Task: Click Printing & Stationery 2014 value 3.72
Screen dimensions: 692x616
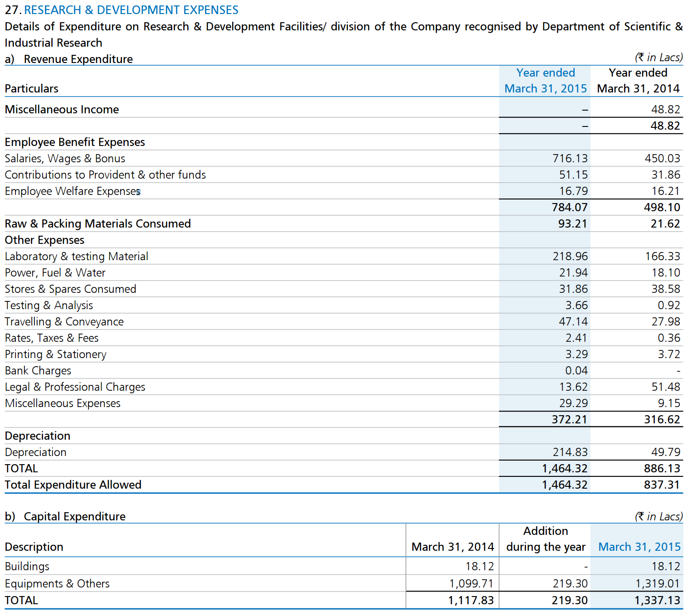Action: pos(669,354)
